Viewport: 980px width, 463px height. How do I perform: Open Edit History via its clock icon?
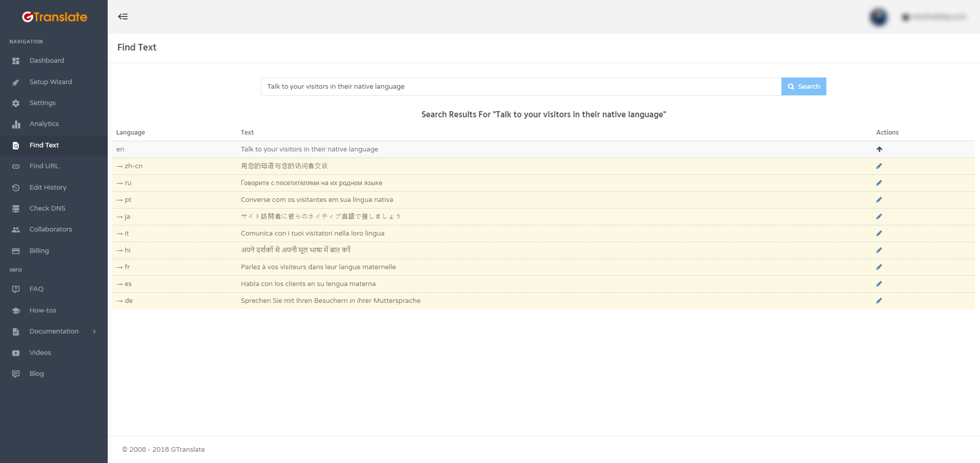[x=16, y=187]
